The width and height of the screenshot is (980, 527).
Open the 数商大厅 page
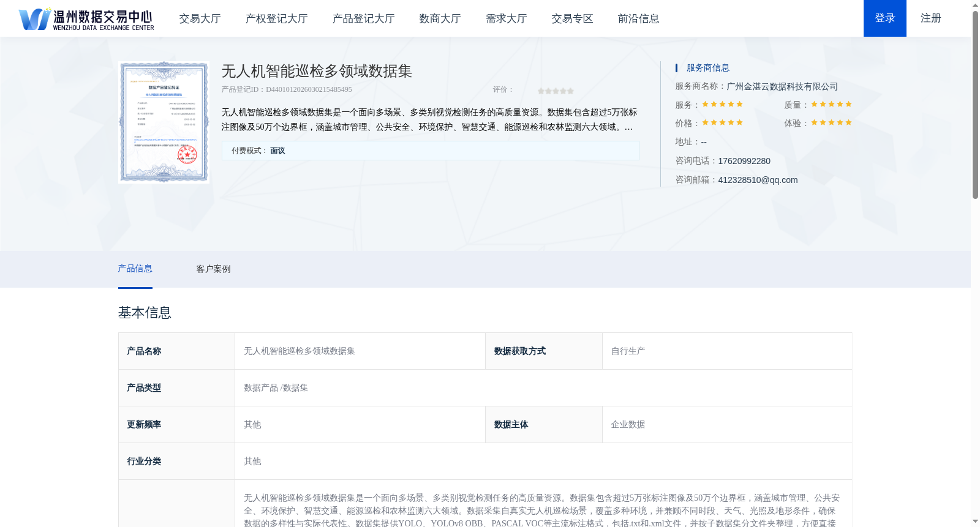[x=440, y=18]
